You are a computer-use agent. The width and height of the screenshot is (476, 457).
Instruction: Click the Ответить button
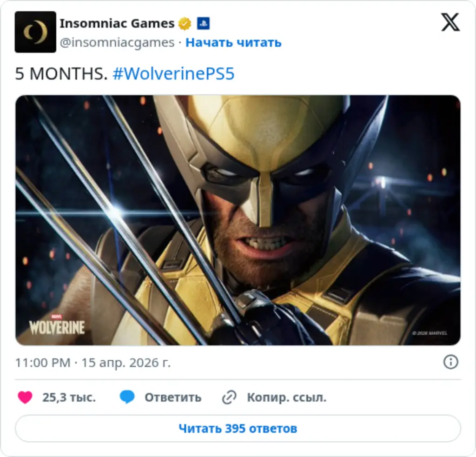pyautogui.click(x=173, y=397)
